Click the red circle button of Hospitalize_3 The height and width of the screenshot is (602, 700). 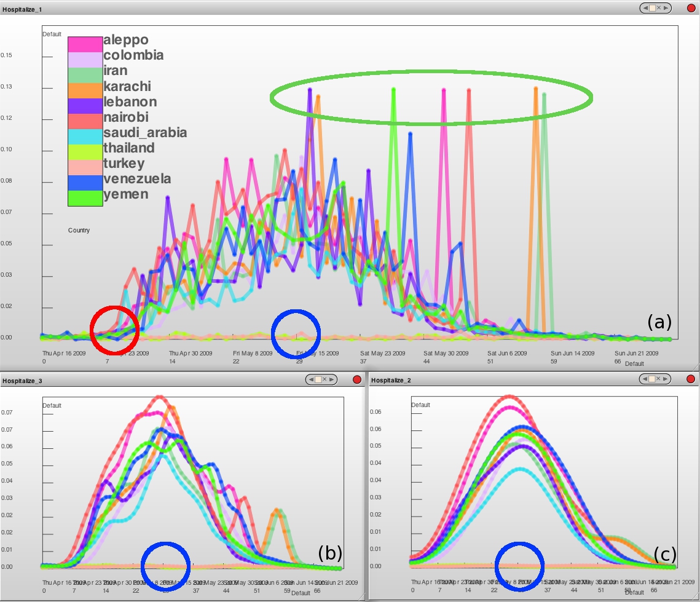coord(356,379)
